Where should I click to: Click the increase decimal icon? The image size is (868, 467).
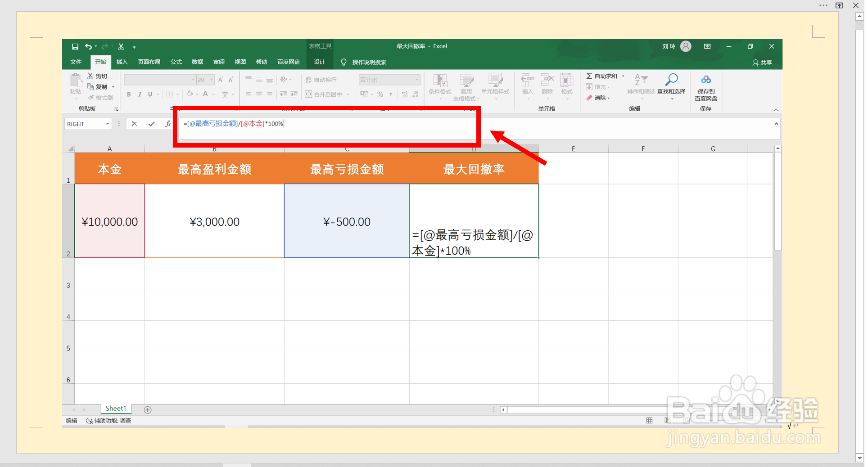coord(405,94)
